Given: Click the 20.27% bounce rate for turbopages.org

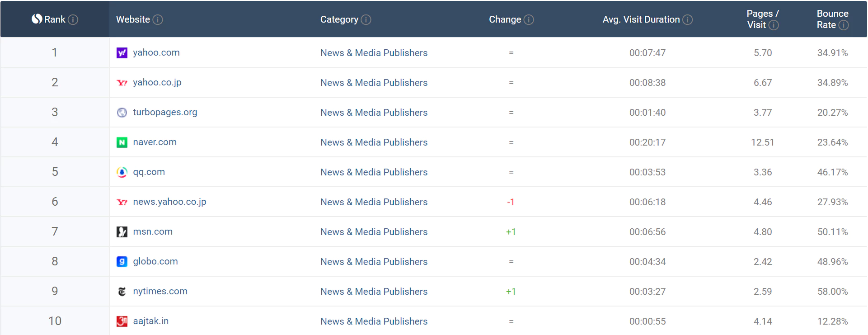Looking at the screenshot, I should [x=832, y=113].
